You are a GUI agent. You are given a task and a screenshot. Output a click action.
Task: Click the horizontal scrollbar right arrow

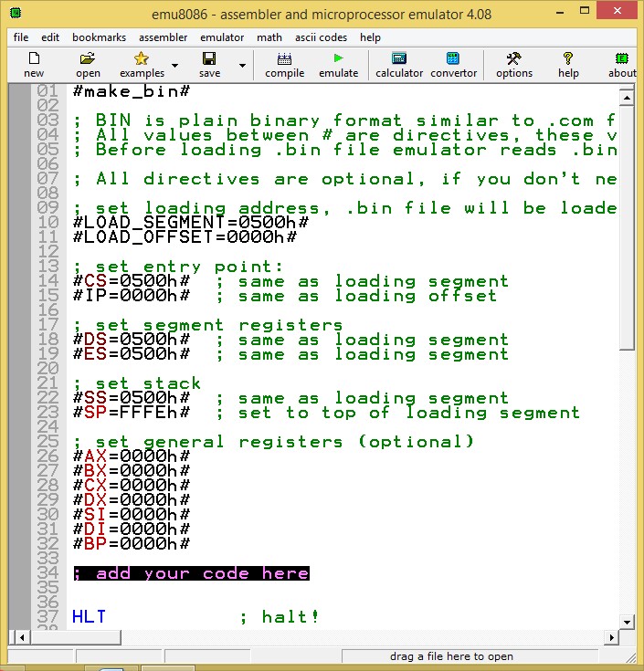[611, 637]
